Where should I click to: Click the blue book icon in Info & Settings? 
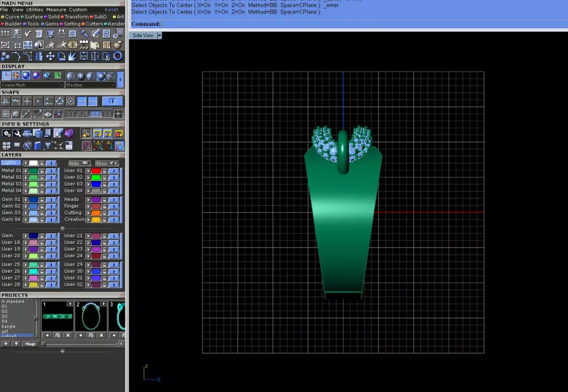(x=38, y=145)
